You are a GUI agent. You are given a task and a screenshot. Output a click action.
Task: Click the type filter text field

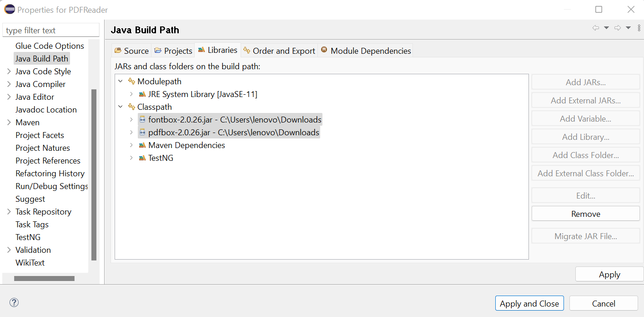point(50,30)
